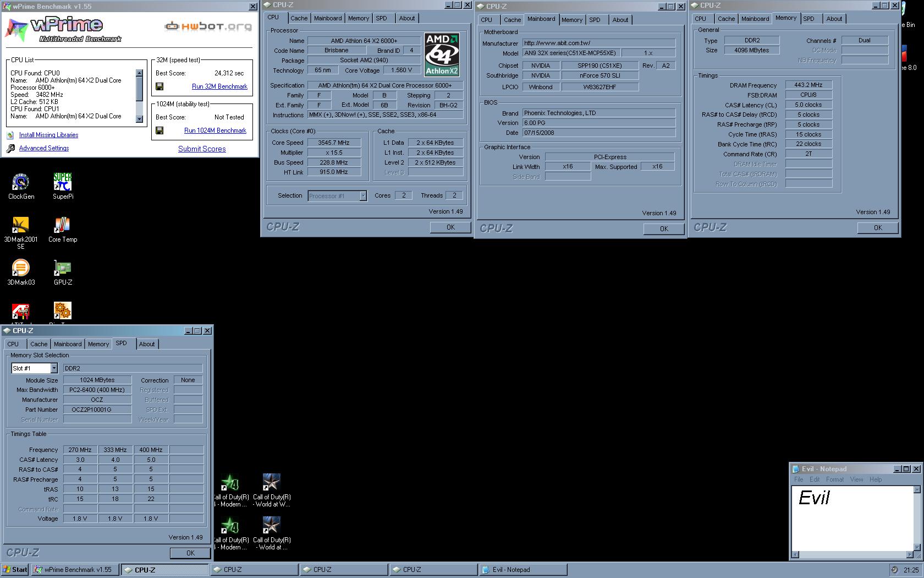Click OK in the SPD CPU-Z window
Viewport: 924px width, 578px height.
(x=190, y=553)
